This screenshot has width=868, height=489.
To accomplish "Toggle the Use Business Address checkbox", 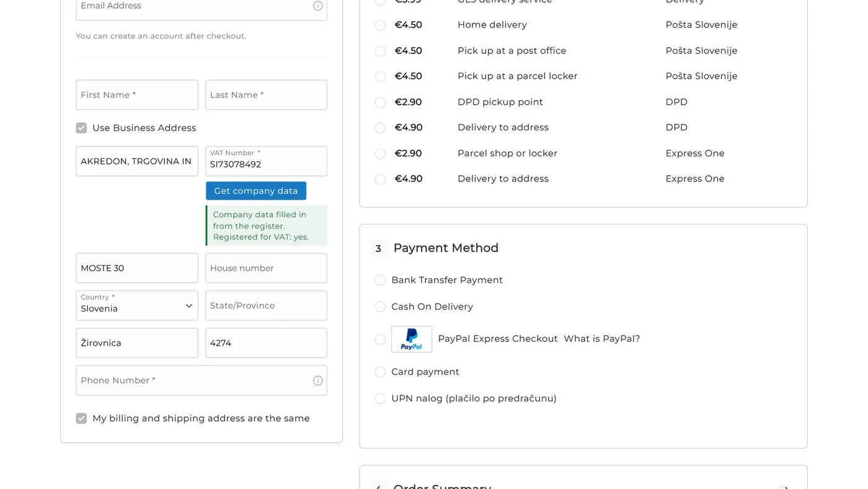I will click(81, 128).
